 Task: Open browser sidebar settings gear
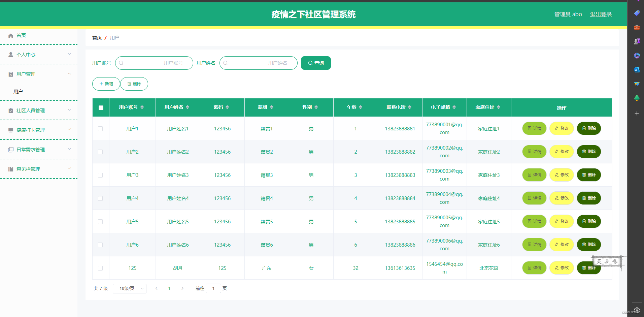click(637, 310)
